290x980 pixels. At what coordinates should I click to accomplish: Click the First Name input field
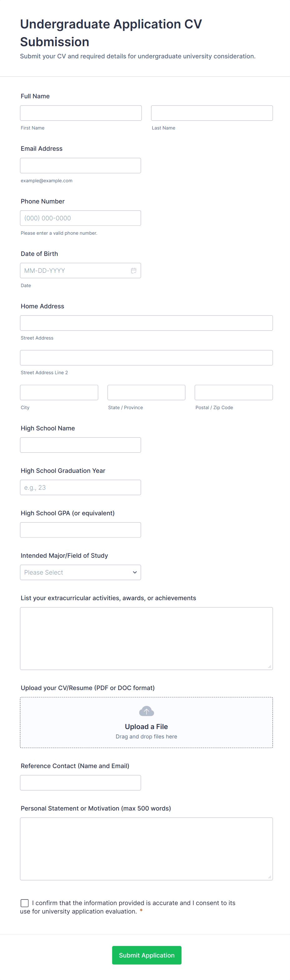pos(80,113)
